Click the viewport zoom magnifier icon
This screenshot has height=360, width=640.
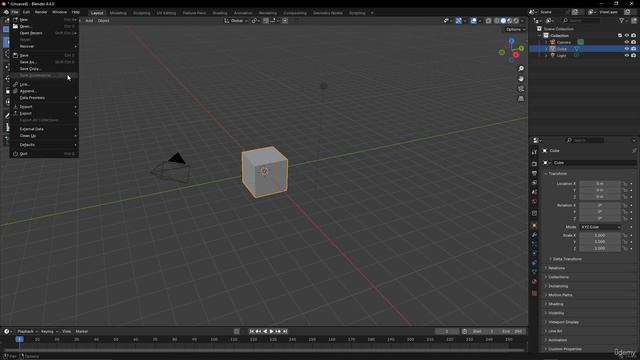click(x=521, y=69)
